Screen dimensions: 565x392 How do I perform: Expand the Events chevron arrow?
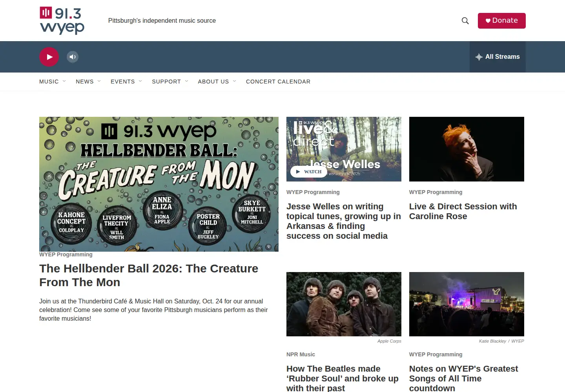(140, 81)
